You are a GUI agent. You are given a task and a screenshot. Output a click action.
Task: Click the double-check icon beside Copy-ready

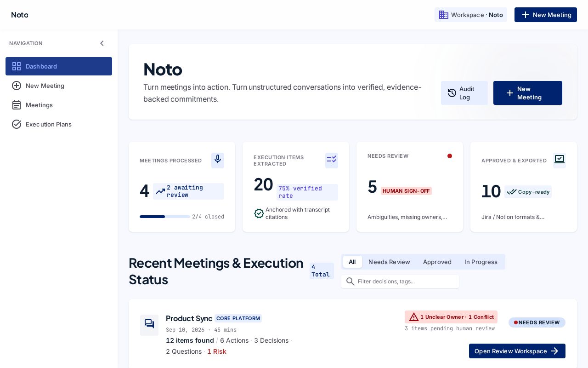512,192
